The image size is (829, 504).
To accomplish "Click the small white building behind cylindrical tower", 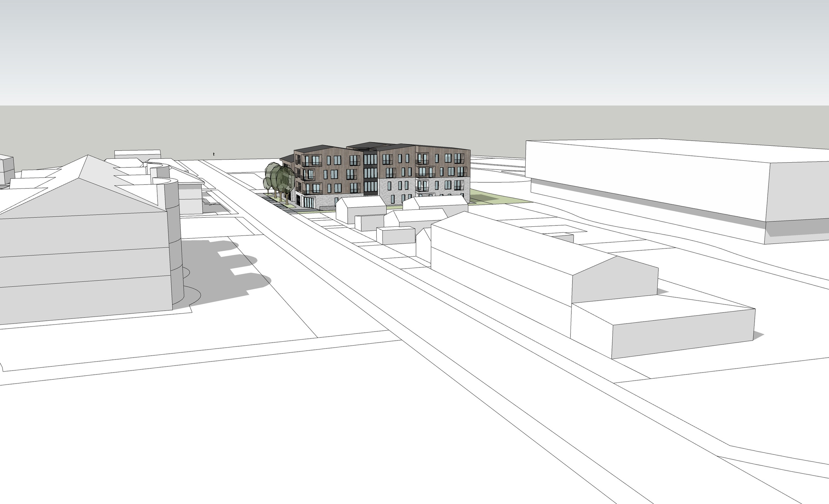I will [x=190, y=199].
